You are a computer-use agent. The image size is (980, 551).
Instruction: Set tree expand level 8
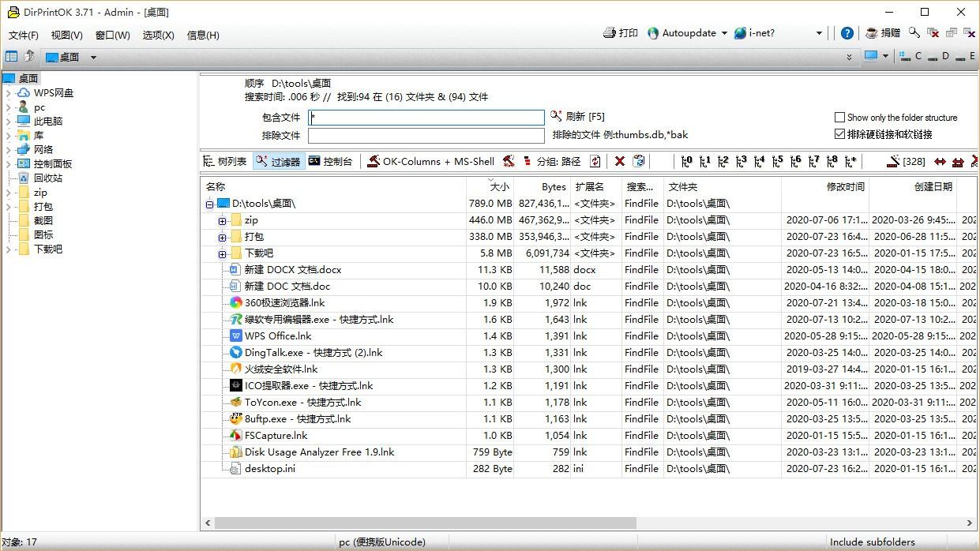(x=832, y=161)
